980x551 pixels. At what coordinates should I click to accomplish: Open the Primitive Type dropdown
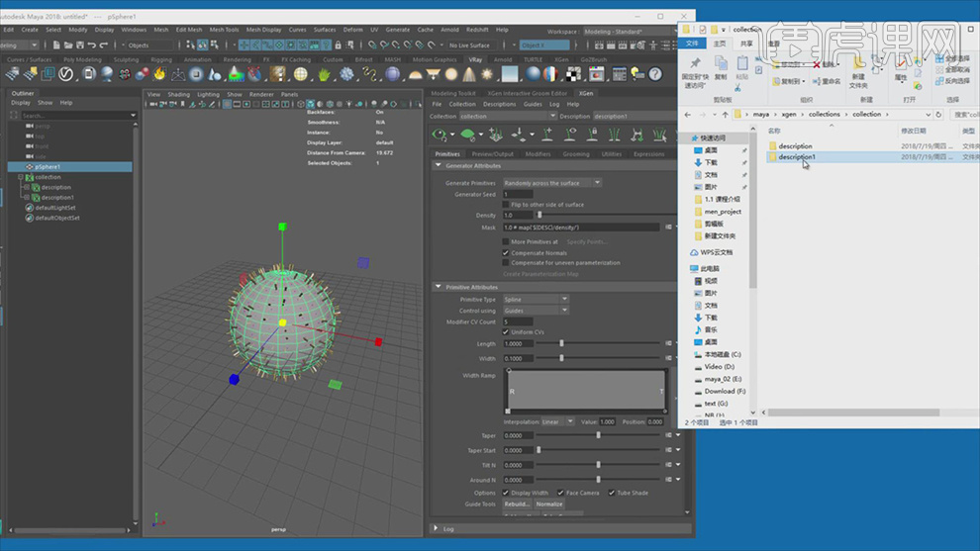[536, 299]
